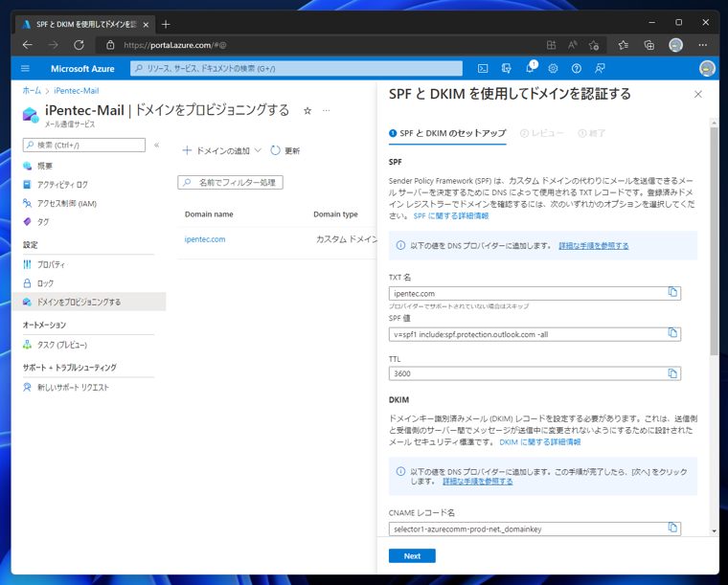Open the help question mark icon
The height and width of the screenshot is (585, 728).
click(577, 69)
